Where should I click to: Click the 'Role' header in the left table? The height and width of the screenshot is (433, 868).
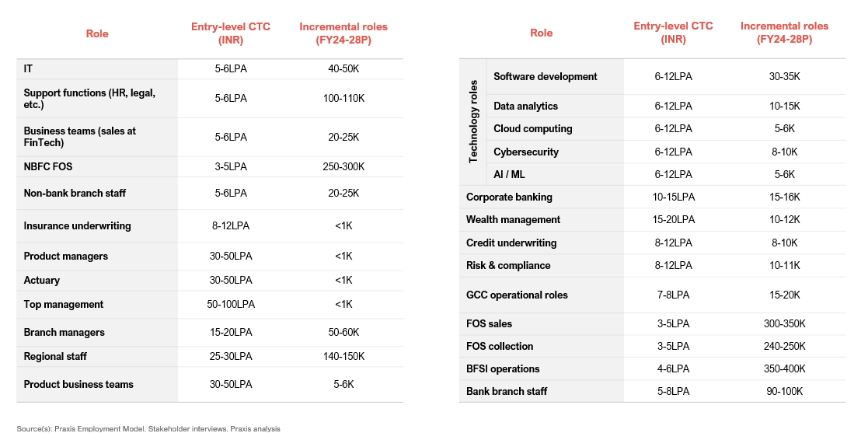97,33
